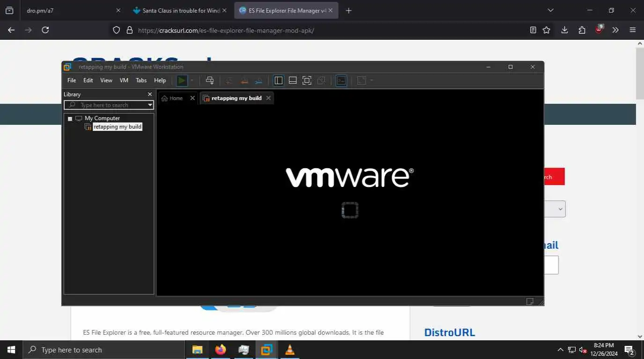Viewport: 644px width, 359px height.
Task: Open the File menu in VMware
Action: 72,80
